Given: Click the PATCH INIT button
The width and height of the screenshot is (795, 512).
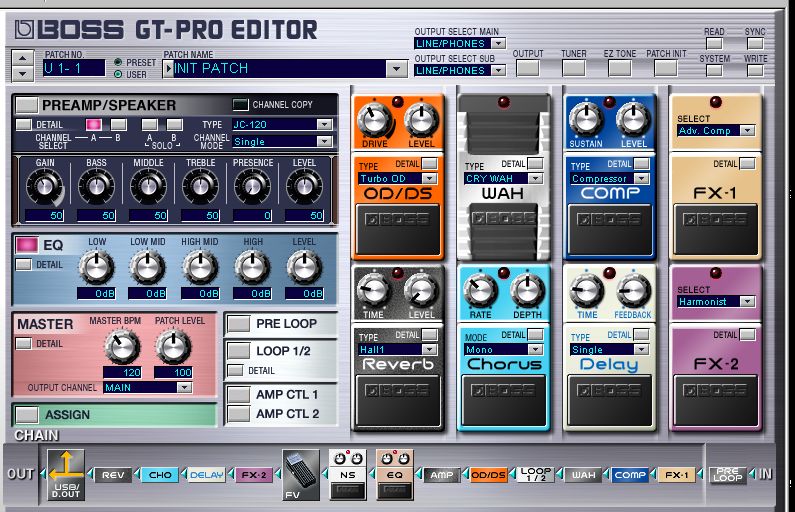Looking at the screenshot, I should [x=666, y=68].
